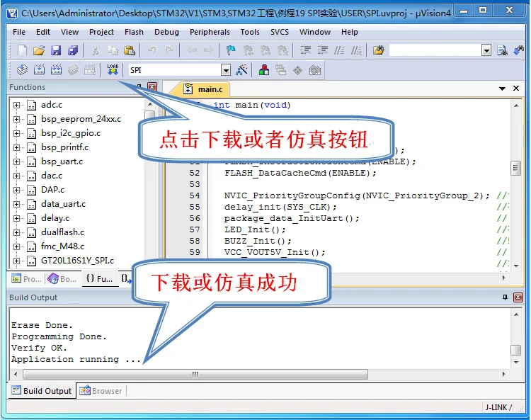Switch to the Browser output tab
Screen dimensions: 531x420
tap(101, 391)
